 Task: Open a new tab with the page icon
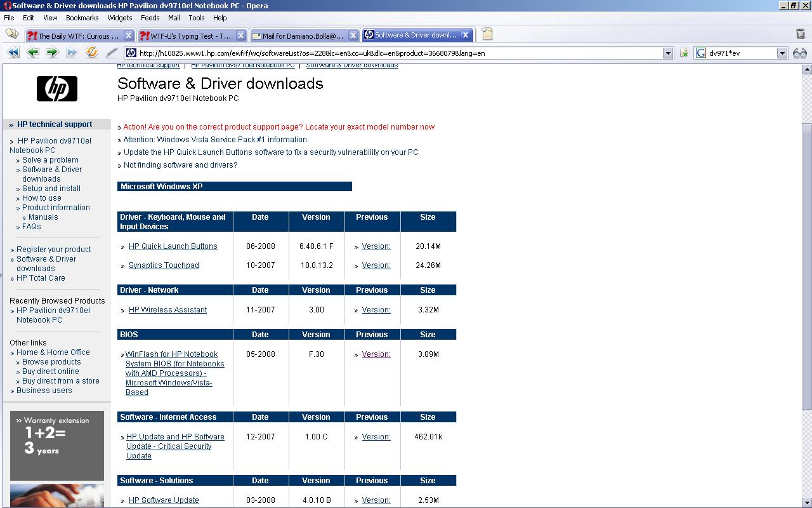[487, 34]
